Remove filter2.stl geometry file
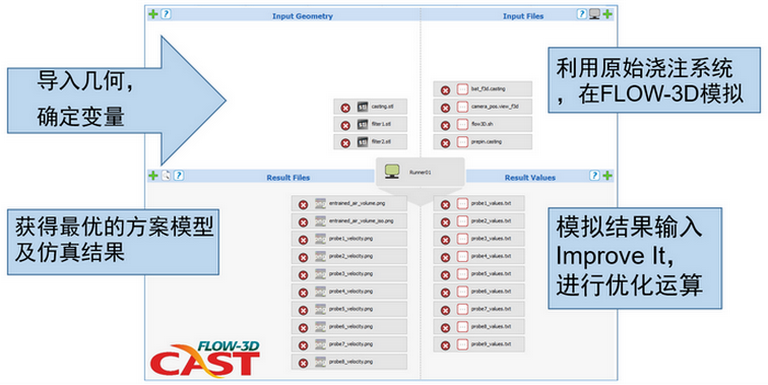768x385 pixels. tap(345, 143)
